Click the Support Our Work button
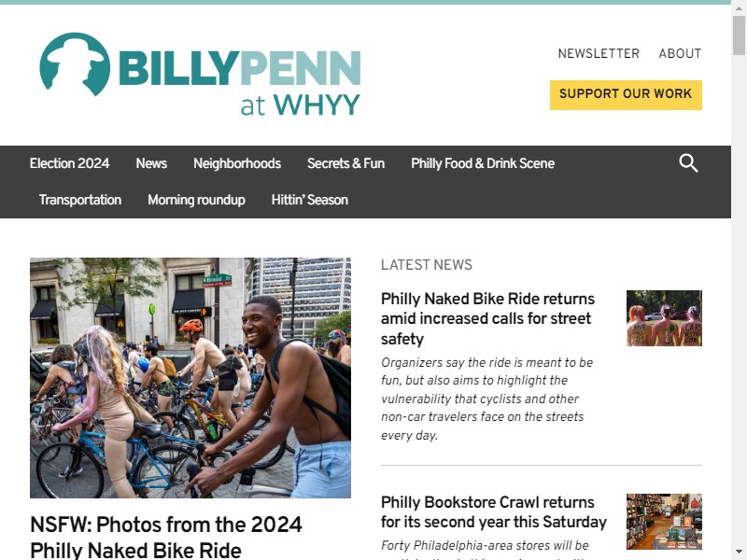Image resolution: width=747 pixels, height=560 pixels. [x=626, y=95]
